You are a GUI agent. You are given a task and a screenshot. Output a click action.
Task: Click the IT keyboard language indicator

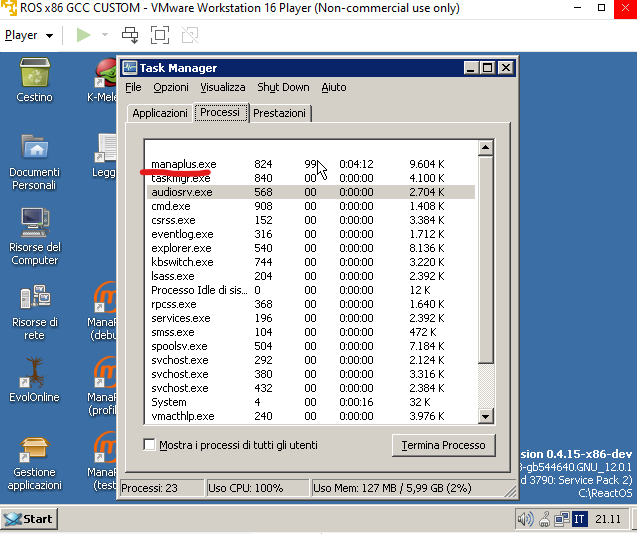click(x=579, y=519)
